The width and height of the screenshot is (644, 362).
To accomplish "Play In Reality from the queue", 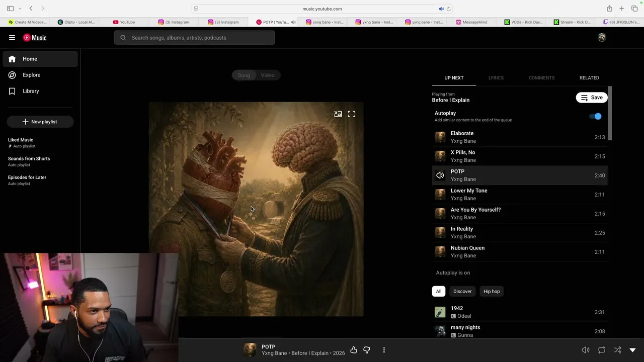I will (x=520, y=233).
